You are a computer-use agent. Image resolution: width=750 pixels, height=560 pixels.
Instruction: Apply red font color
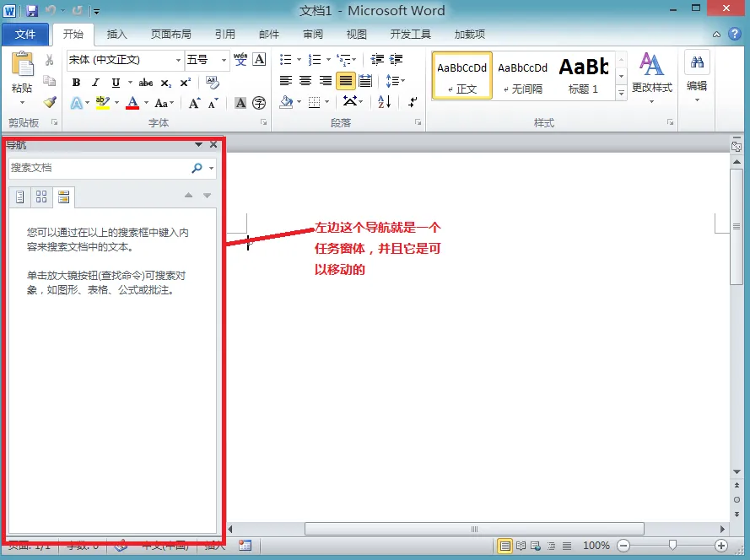click(x=132, y=103)
